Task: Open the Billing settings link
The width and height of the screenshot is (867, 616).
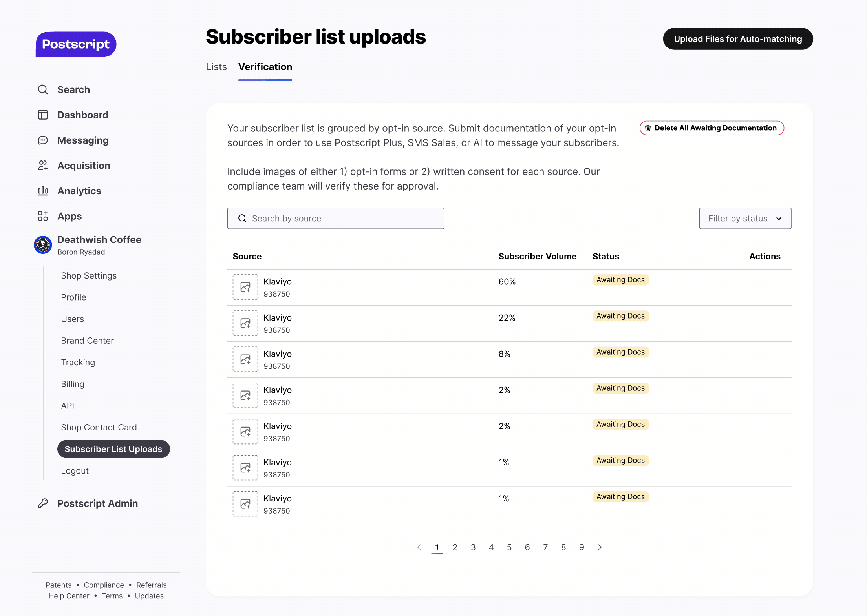Action: point(73,384)
